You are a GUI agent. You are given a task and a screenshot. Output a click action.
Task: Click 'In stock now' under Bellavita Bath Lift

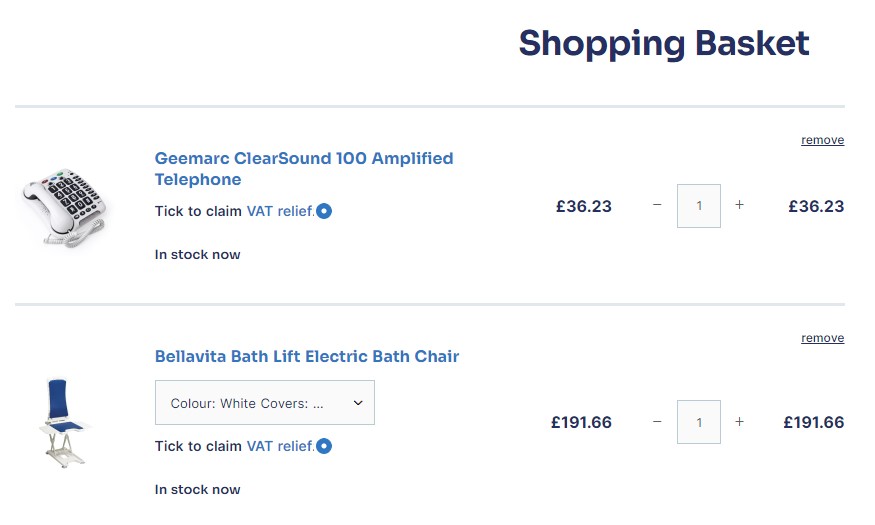coord(198,489)
